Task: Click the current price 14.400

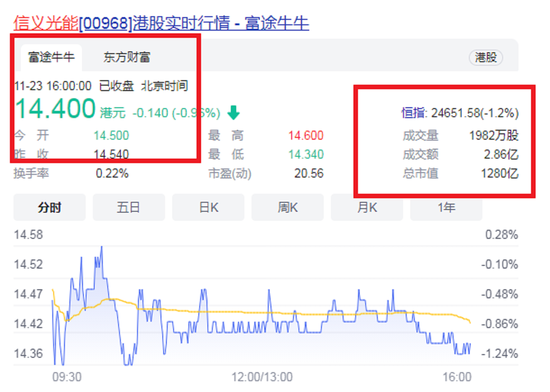Action: 55,109
